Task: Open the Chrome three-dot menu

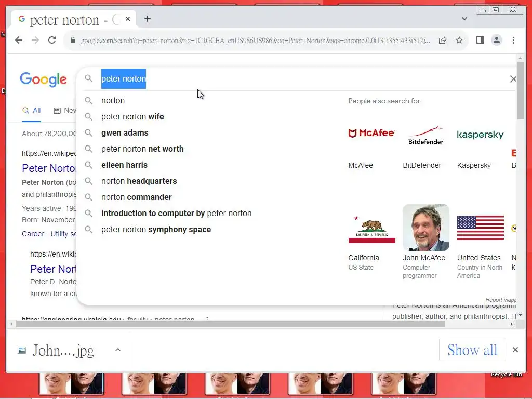Action: click(x=513, y=41)
